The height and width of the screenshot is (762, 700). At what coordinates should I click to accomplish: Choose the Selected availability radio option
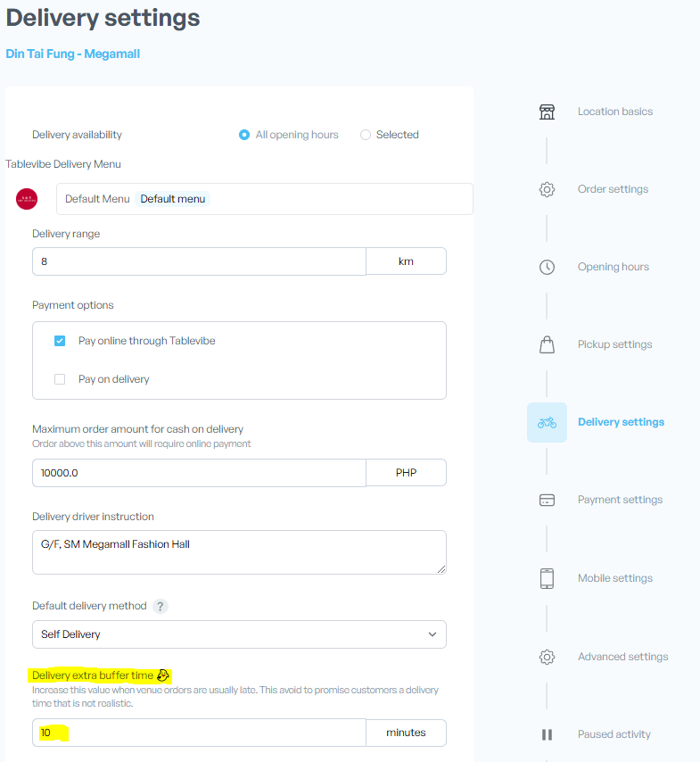point(366,135)
